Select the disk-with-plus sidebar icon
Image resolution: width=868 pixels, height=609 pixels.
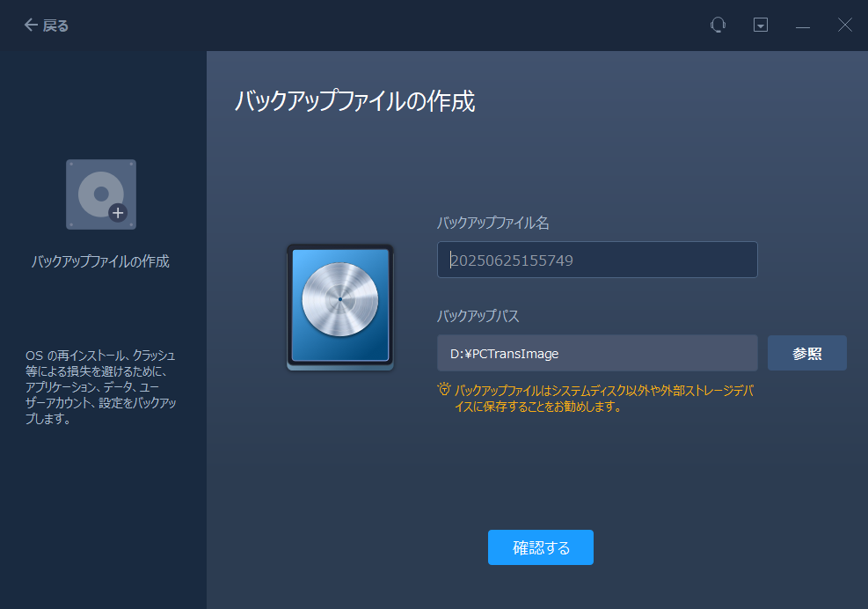(x=100, y=194)
